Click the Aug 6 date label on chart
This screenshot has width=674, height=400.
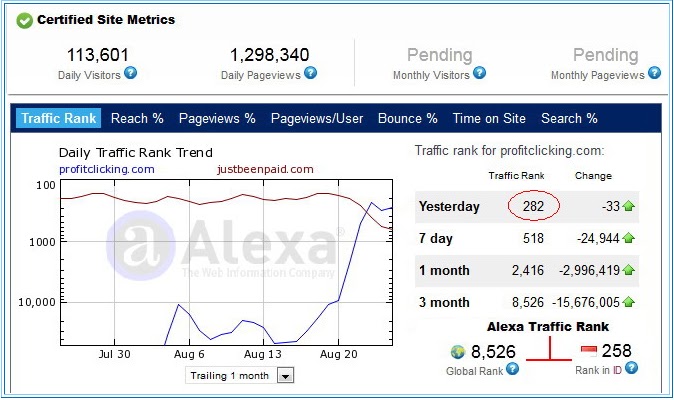tap(189, 354)
